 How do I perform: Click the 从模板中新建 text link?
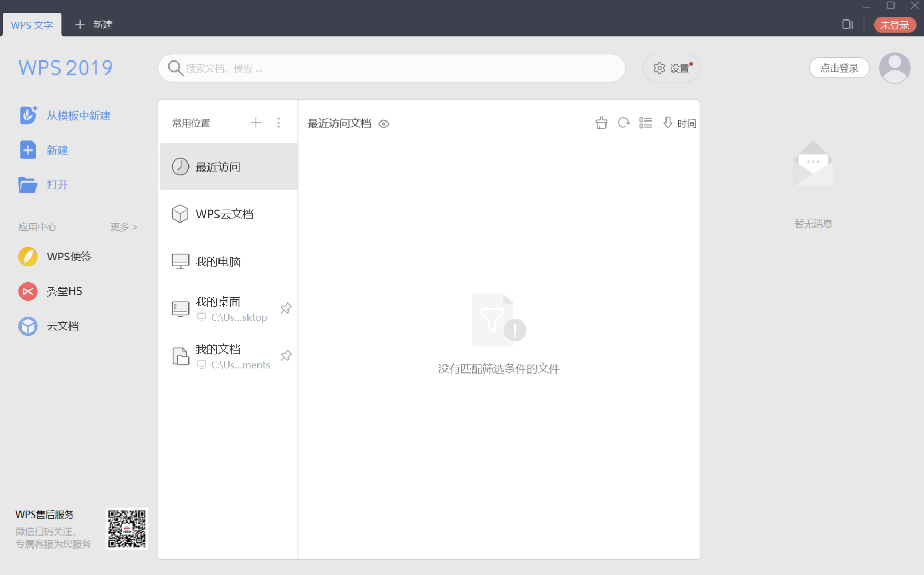[78, 116]
